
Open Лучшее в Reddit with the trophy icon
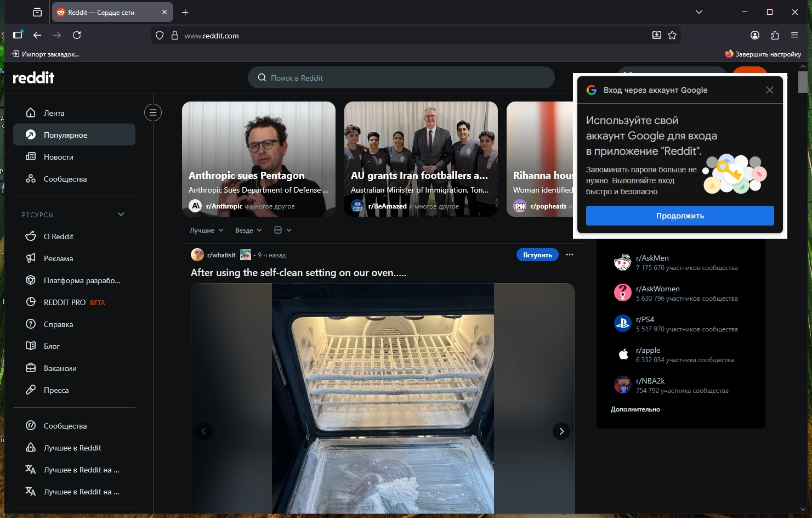click(x=74, y=448)
